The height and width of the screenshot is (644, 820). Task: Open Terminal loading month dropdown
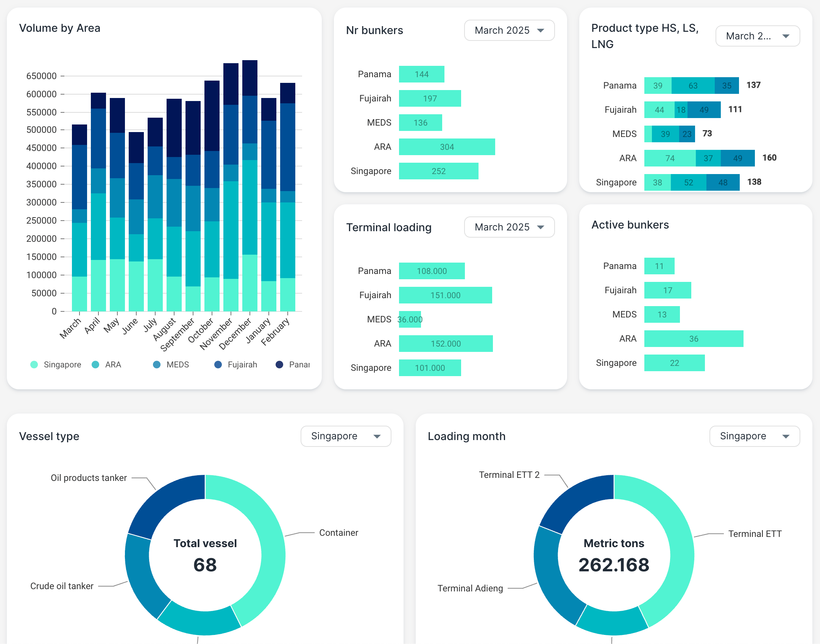[509, 227]
